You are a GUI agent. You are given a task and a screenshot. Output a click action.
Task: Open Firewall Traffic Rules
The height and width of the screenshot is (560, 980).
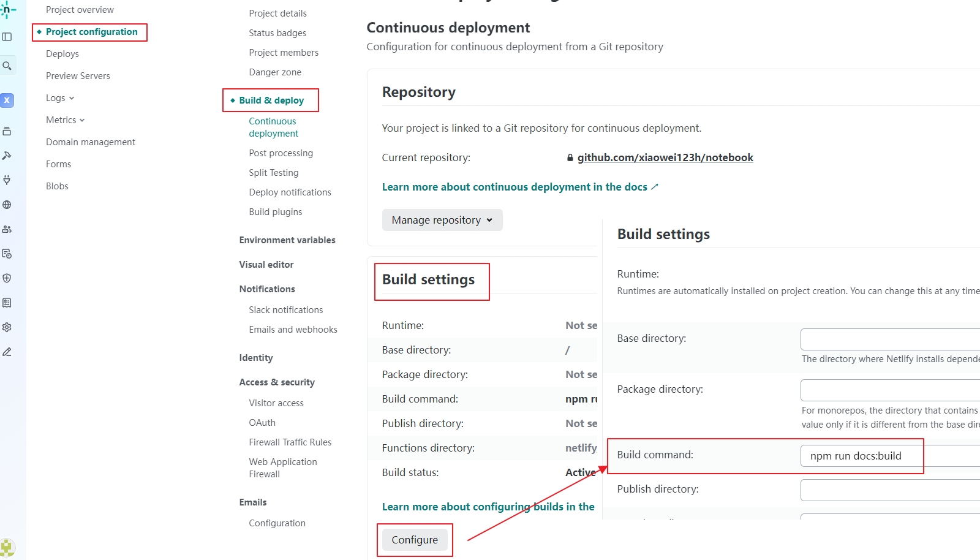290,442
